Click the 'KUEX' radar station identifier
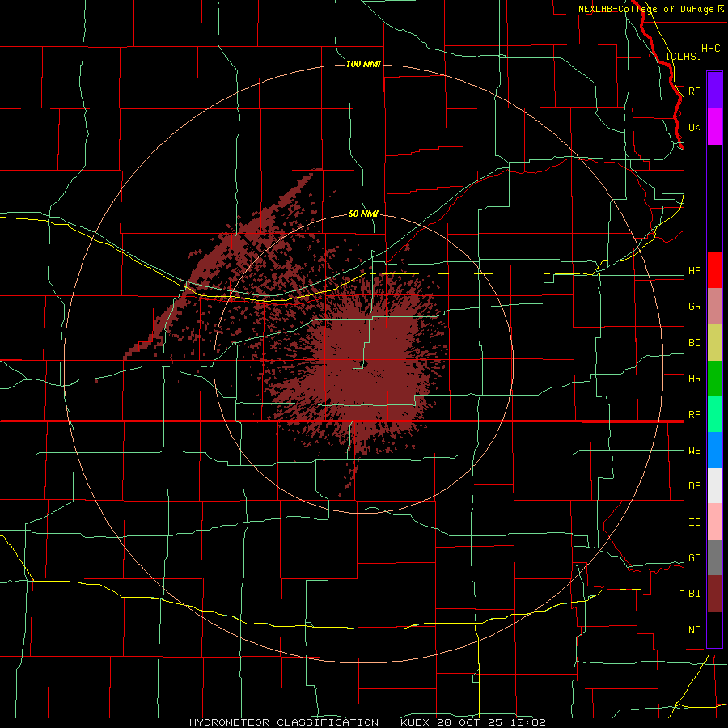 click(x=416, y=722)
